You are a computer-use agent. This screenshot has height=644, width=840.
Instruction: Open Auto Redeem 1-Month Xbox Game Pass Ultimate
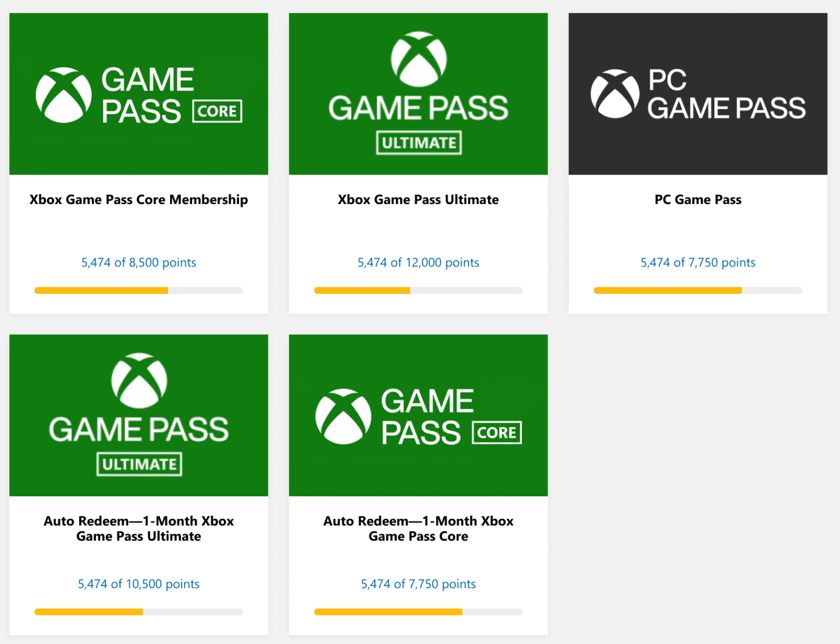pos(138,529)
